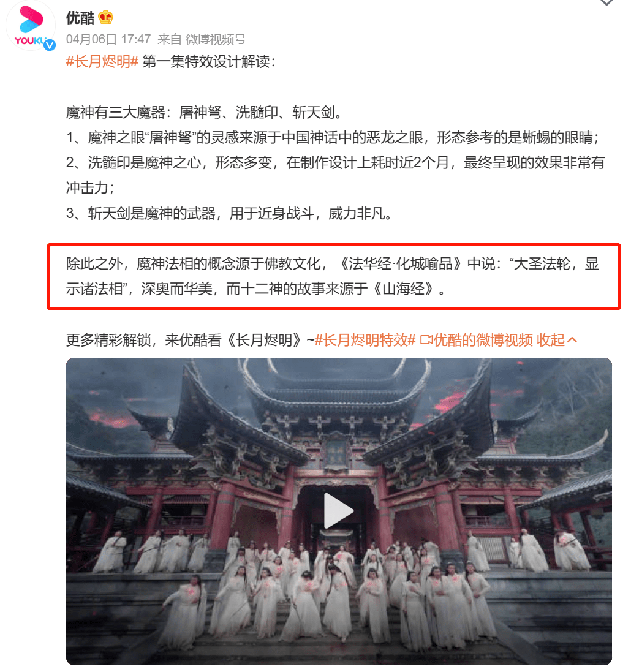Open the 微博视频号 source link
Screen dimensions: 631x672
[216, 39]
